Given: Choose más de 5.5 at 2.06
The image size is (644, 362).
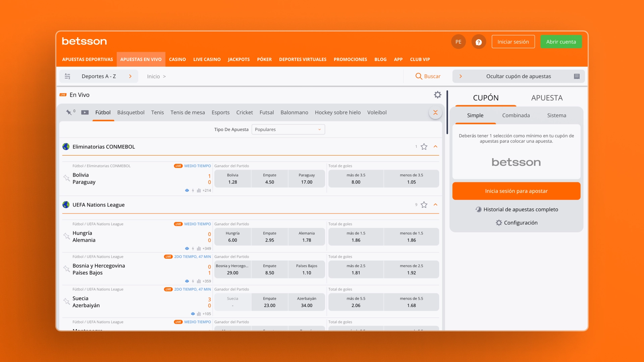Looking at the screenshot, I should (x=356, y=302).
